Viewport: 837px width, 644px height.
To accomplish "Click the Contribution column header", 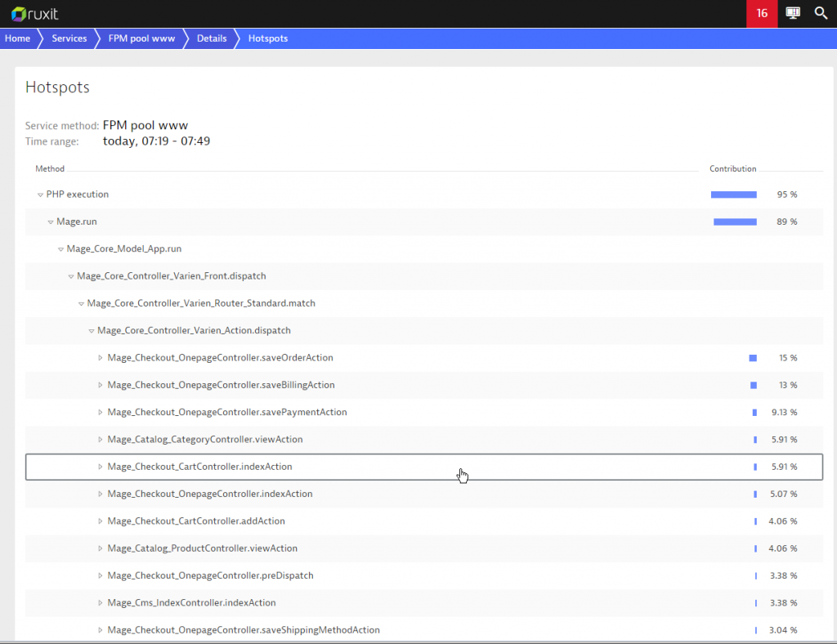I will (733, 168).
